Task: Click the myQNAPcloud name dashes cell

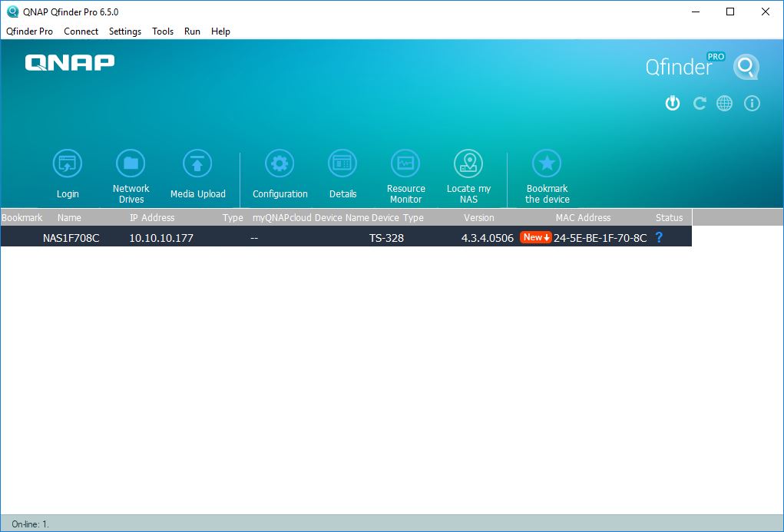Action: [254, 238]
